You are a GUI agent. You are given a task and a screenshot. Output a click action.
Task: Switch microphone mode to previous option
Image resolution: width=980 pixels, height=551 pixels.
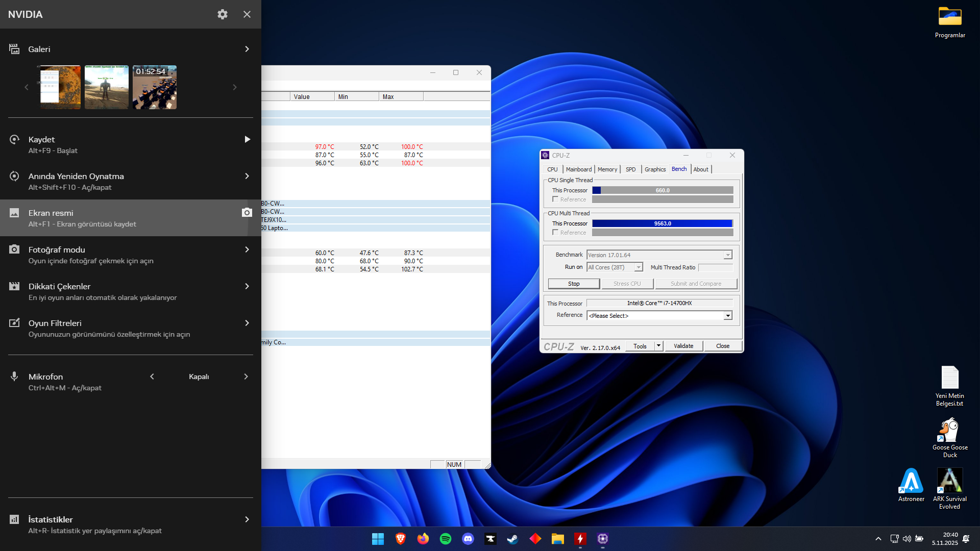coord(152,377)
